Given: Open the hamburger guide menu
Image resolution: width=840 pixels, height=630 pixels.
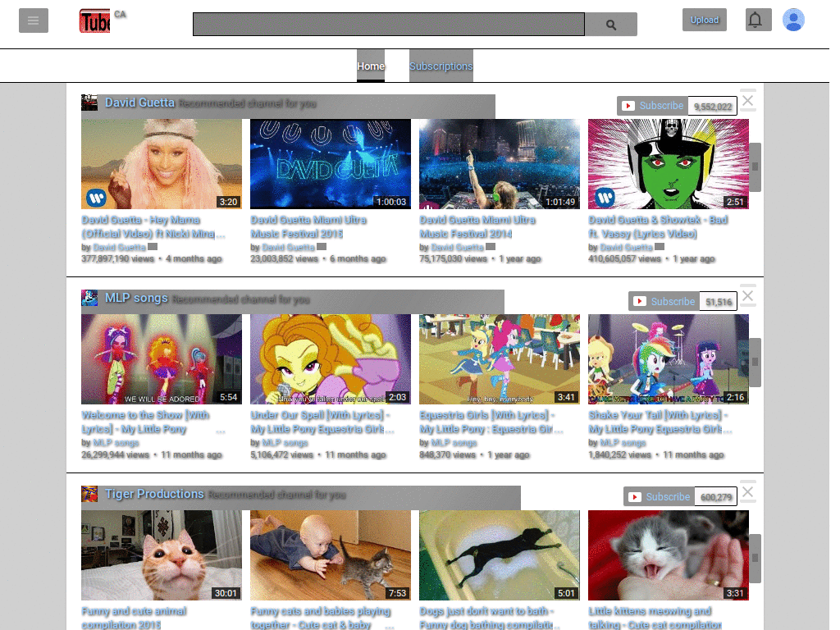Looking at the screenshot, I should (33, 21).
